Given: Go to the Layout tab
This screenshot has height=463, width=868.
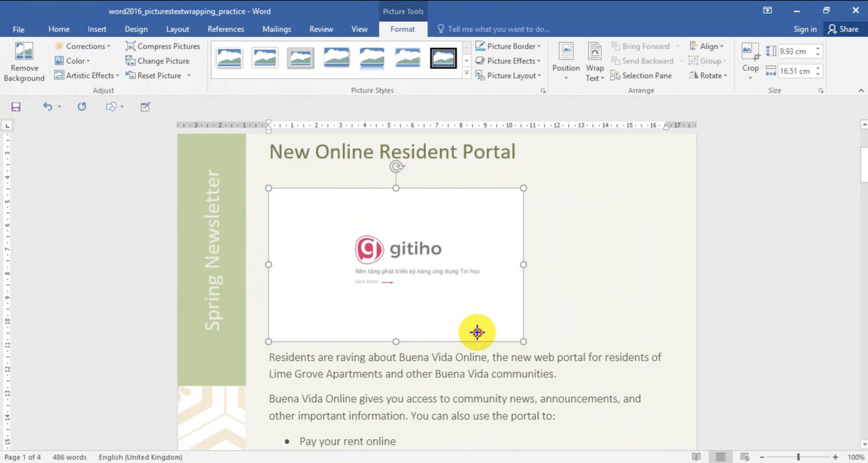Looking at the screenshot, I should (178, 29).
